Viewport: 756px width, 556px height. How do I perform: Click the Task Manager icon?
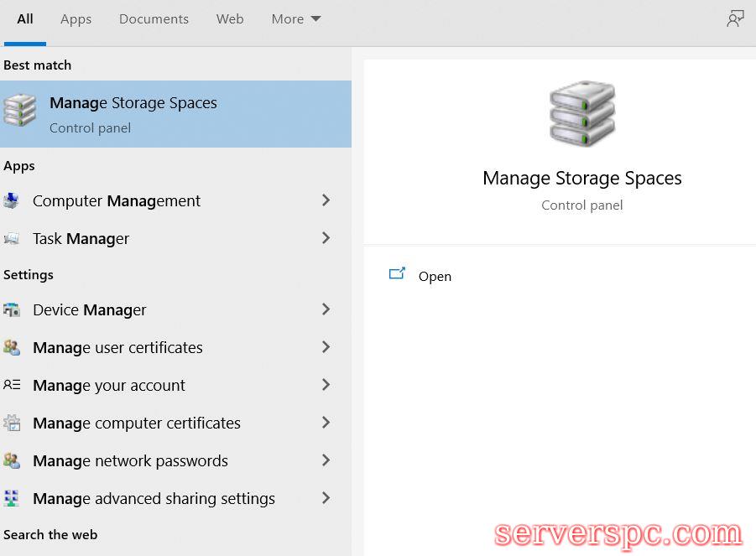point(12,239)
